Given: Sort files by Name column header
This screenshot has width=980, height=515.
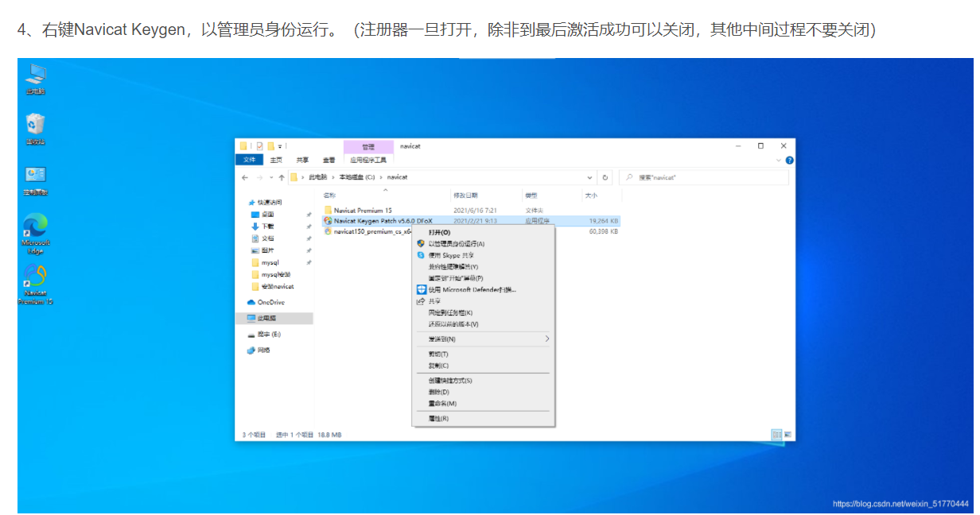Looking at the screenshot, I should click(x=330, y=195).
